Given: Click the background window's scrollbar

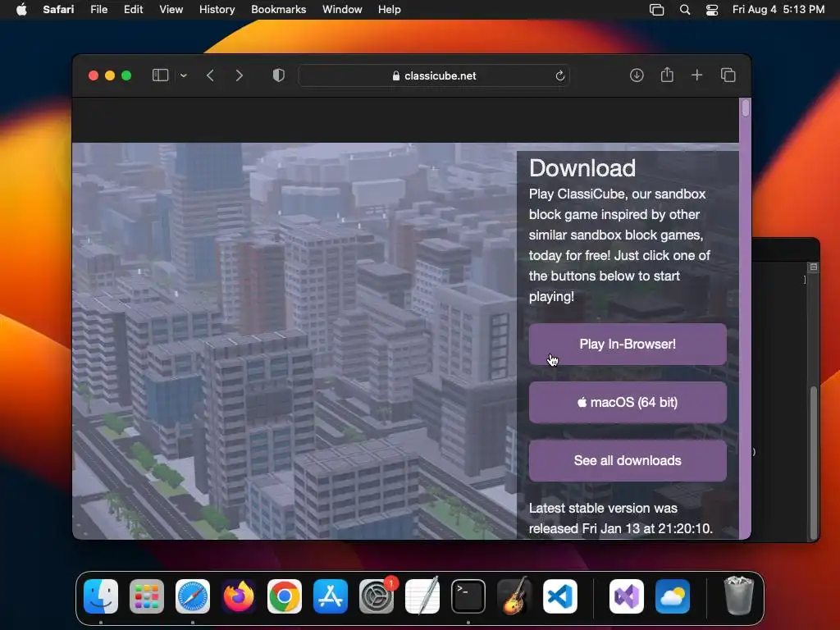Looking at the screenshot, I should (x=814, y=462).
